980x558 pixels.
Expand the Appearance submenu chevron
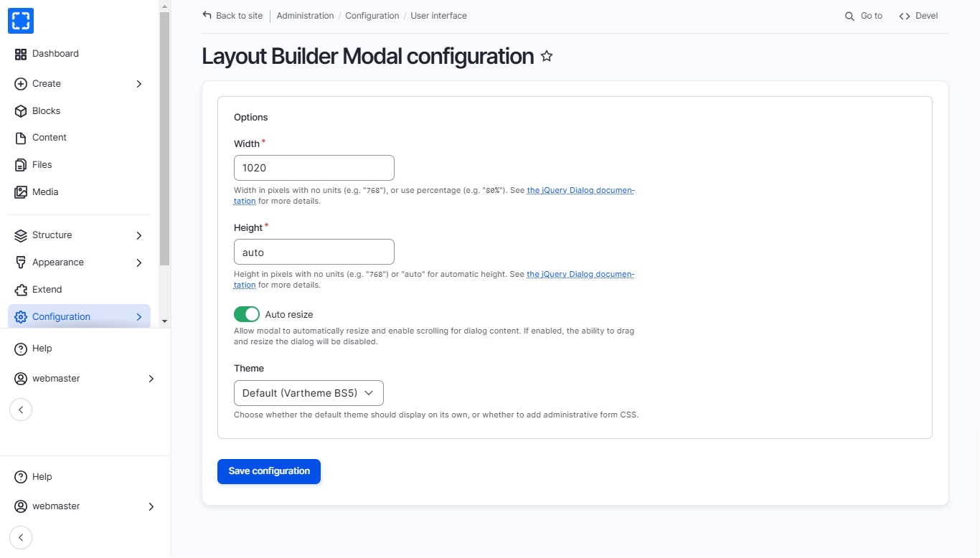pyautogui.click(x=139, y=263)
